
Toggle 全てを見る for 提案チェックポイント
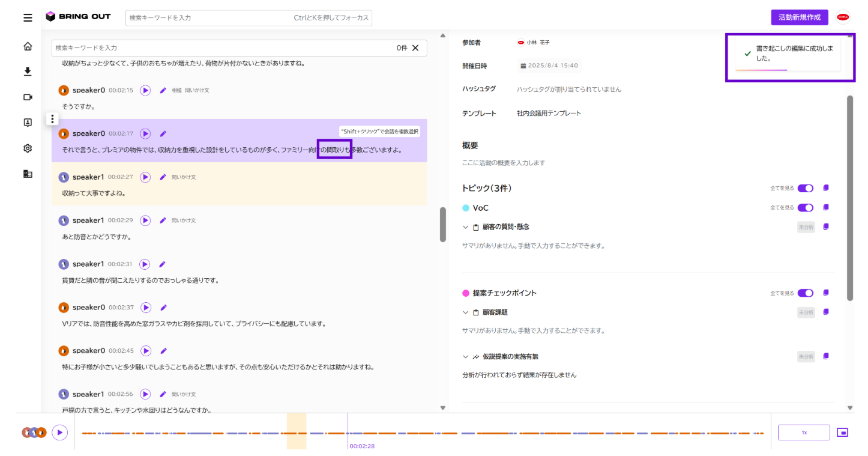point(806,293)
